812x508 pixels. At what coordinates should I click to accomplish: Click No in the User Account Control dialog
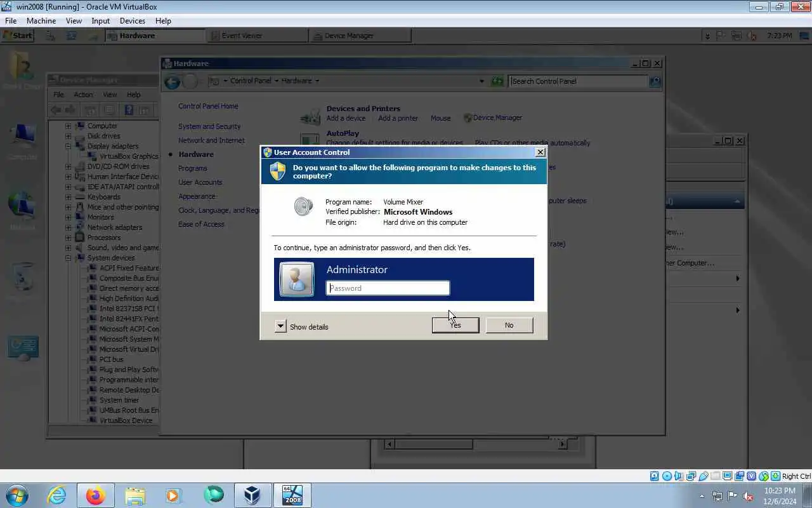click(509, 325)
